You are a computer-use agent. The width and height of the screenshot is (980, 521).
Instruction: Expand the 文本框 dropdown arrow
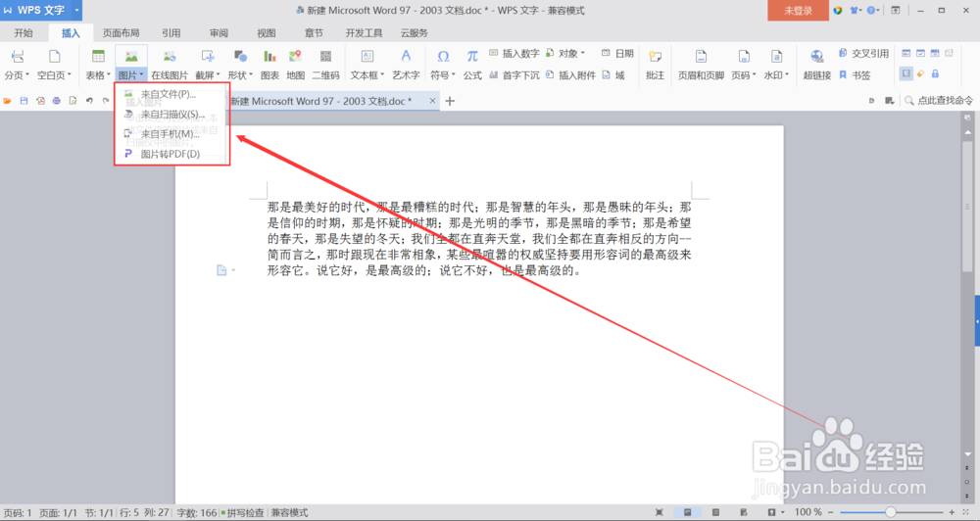tap(382, 75)
